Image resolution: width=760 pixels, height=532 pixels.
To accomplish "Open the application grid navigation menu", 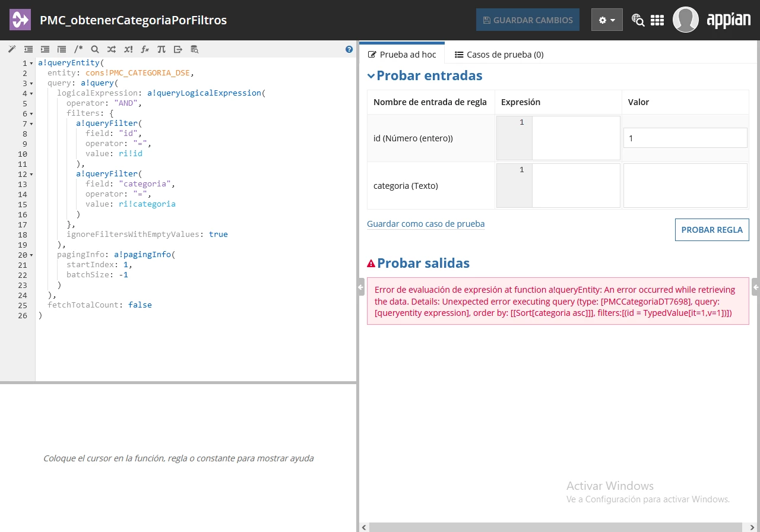I will 657,20.
